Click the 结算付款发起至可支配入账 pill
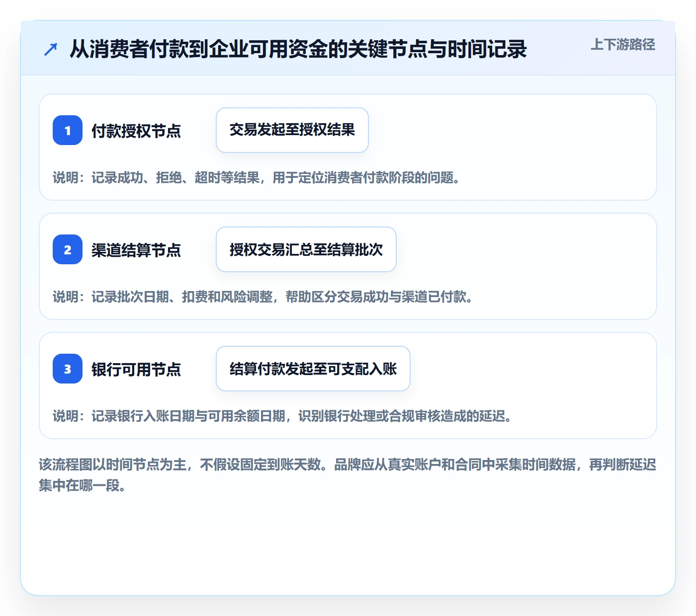The width and height of the screenshot is (696, 616). click(313, 369)
